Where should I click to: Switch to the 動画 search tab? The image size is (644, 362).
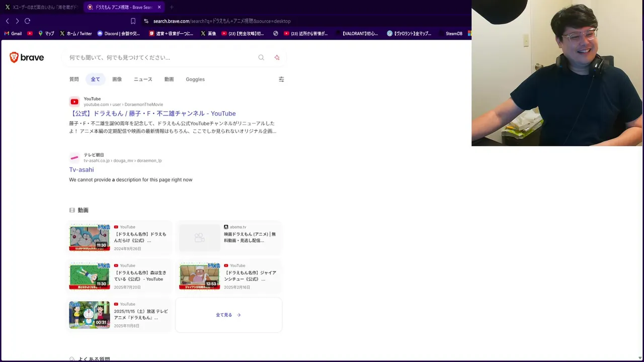(169, 79)
